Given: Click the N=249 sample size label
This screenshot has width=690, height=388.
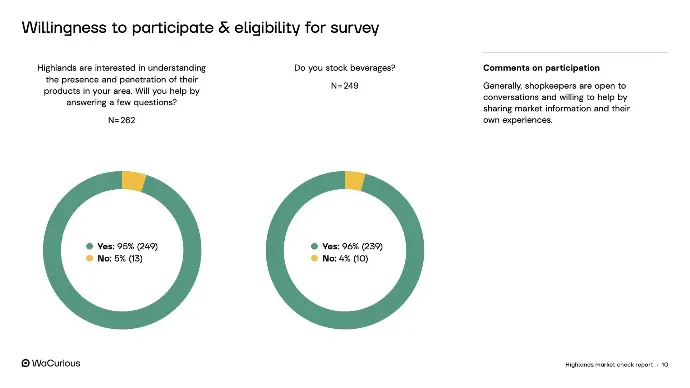Looking at the screenshot, I should [345, 86].
